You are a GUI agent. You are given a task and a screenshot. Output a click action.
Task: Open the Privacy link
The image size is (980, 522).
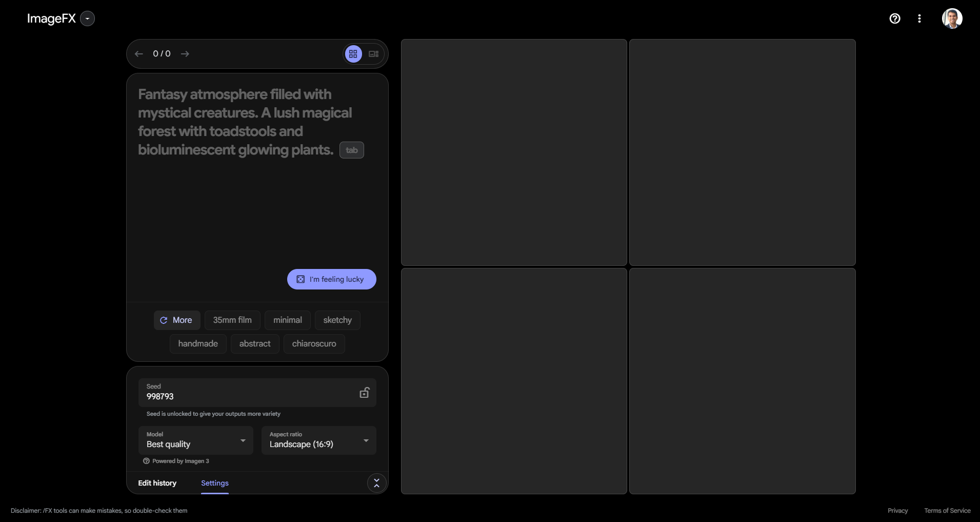897,511
